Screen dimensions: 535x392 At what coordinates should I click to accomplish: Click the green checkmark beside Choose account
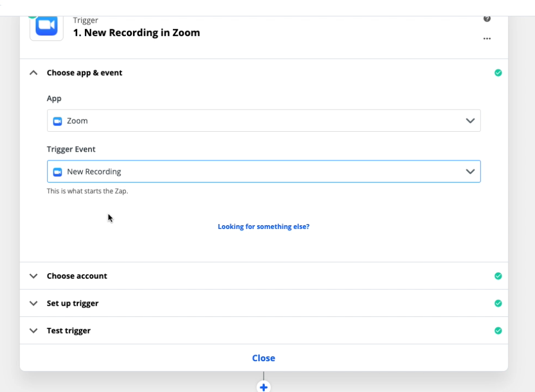click(498, 276)
